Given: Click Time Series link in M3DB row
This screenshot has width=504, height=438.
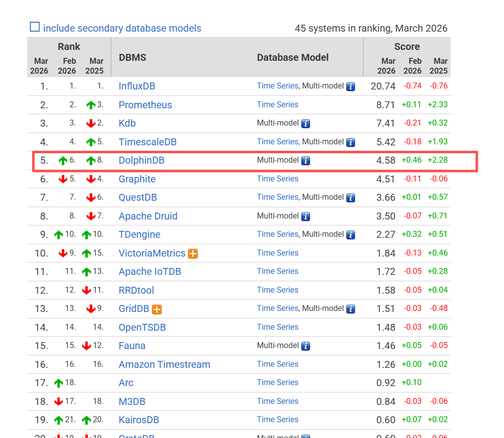Looking at the screenshot, I should point(277,401).
